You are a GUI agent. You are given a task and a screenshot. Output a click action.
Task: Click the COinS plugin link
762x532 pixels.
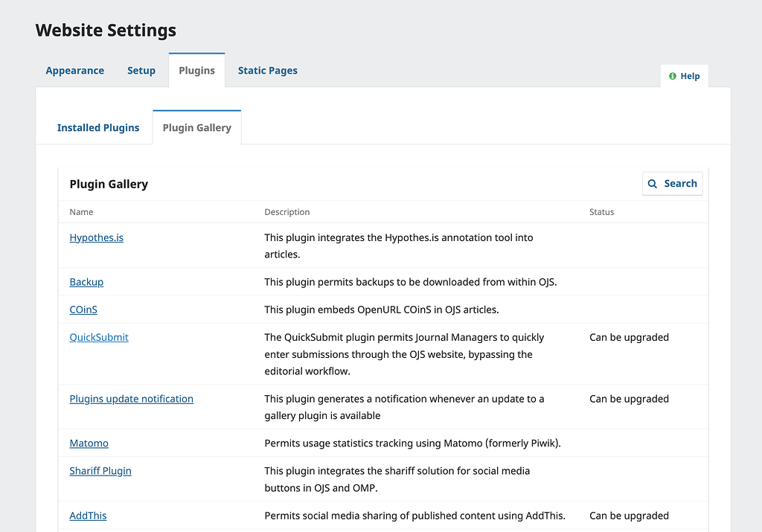(x=83, y=310)
